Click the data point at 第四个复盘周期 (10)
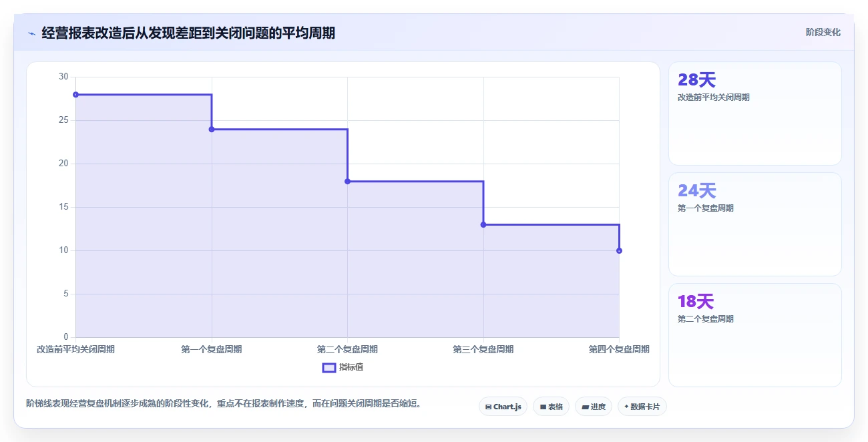The image size is (868, 442). (619, 251)
